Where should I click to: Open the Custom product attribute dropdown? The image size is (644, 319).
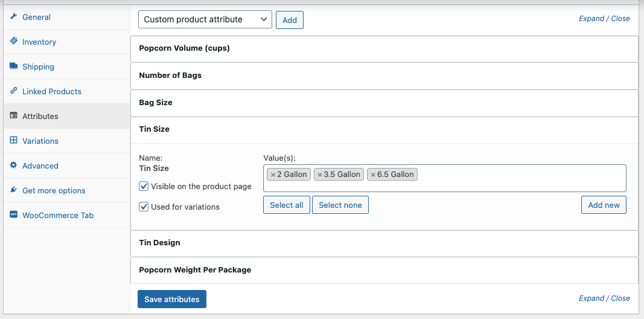205,19
